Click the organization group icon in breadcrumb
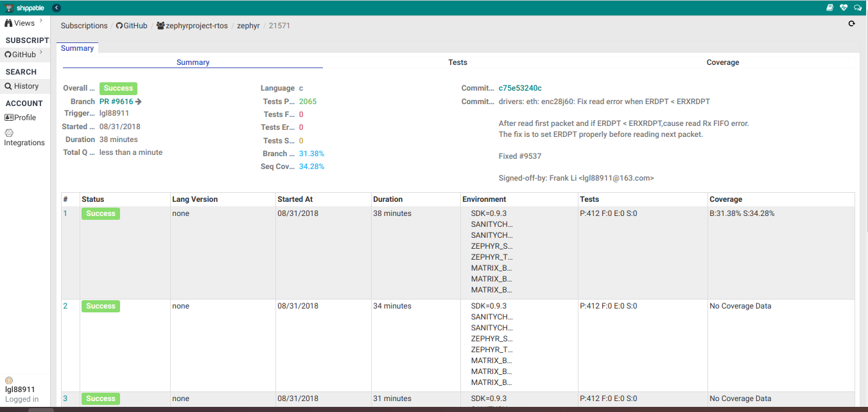The width and height of the screenshot is (868, 412). coord(161,26)
